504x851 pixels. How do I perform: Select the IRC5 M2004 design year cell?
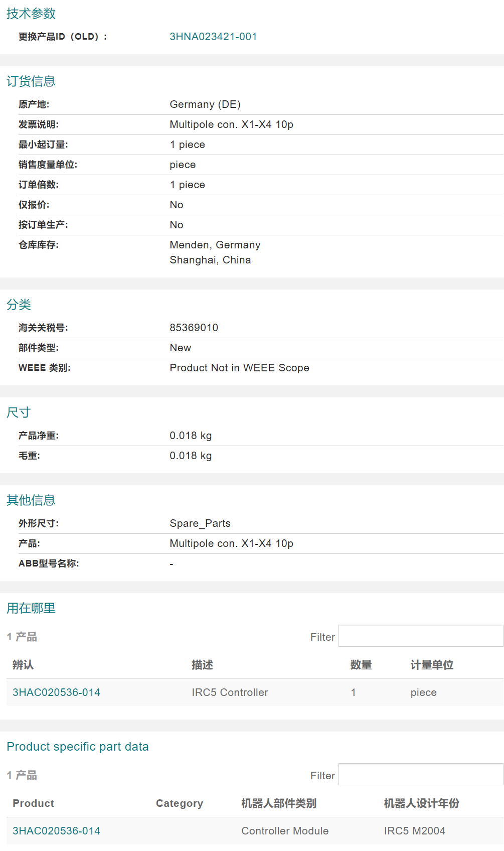[x=415, y=831]
